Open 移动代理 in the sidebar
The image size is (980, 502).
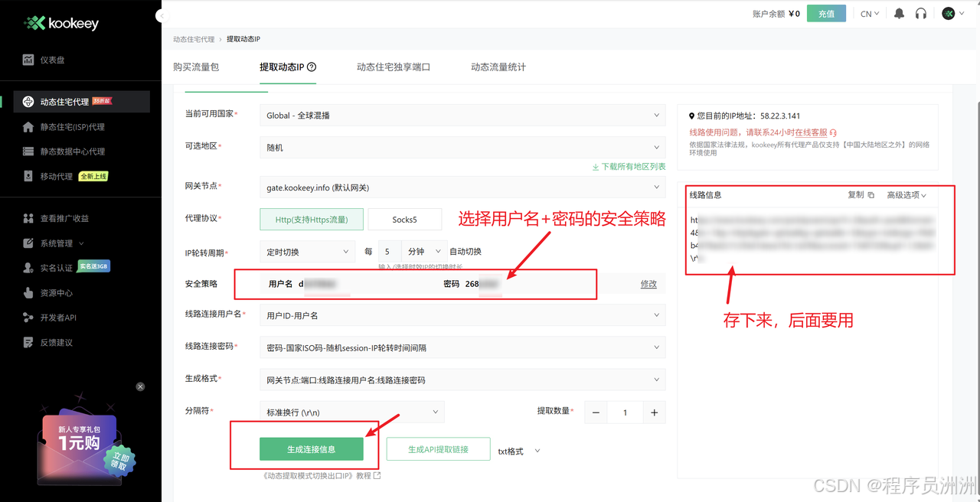coord(57,176)
